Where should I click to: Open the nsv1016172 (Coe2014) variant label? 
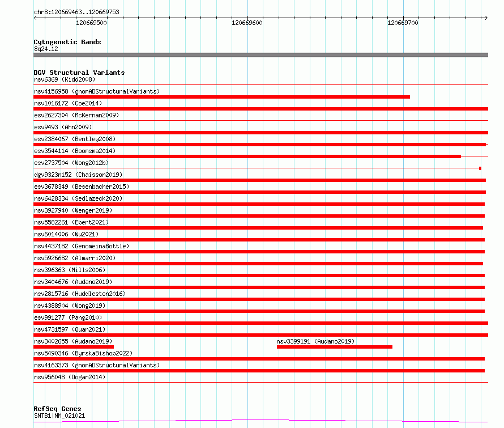tap(68, 103)
